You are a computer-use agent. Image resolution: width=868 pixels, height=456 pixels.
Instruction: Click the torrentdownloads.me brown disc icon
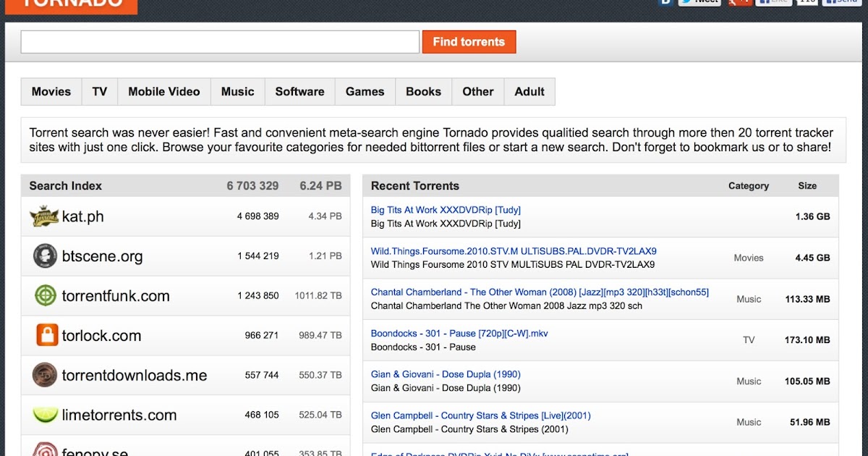45,375
